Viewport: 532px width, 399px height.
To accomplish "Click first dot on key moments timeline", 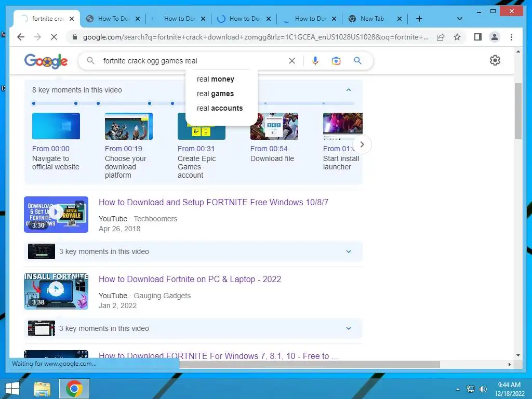I will (x=34, y=103).
